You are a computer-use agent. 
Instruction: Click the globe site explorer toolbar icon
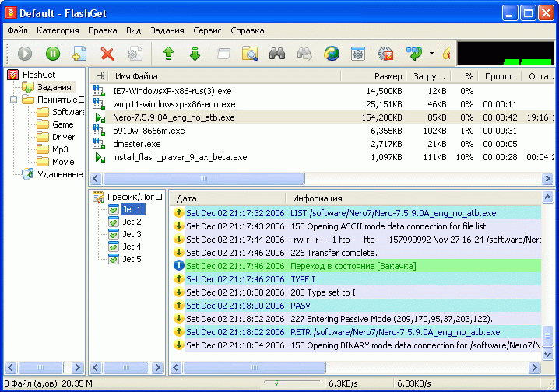(332, 54)
